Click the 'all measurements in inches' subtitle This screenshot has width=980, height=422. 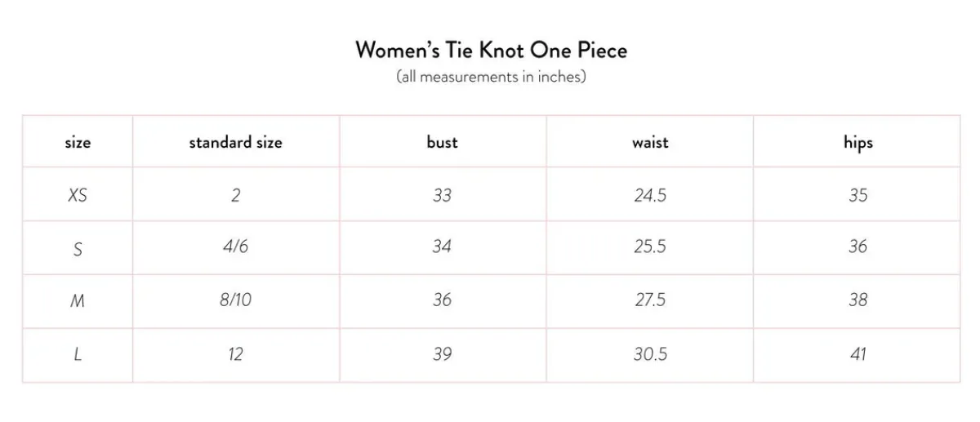point(491,78)
